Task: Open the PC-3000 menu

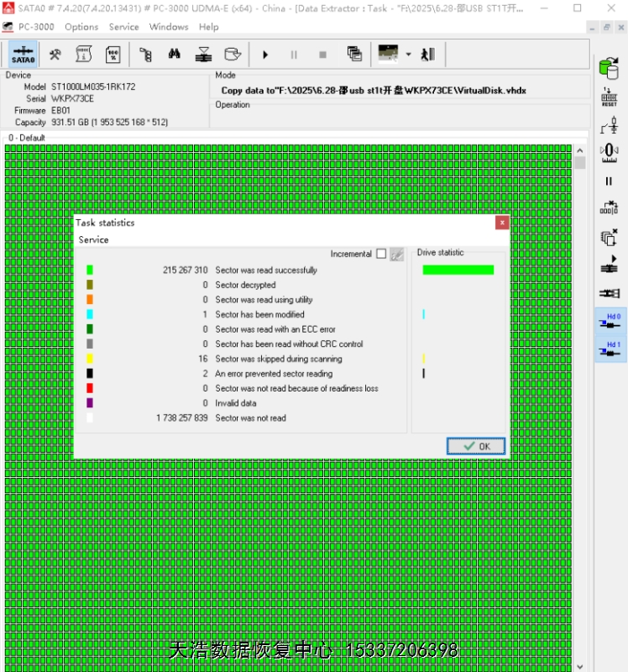Action: click(36, 27)
